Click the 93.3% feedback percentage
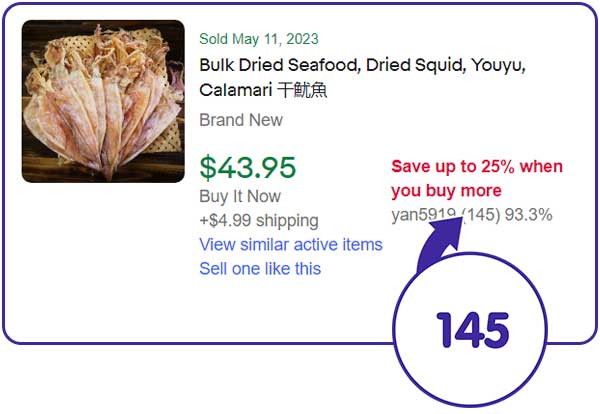 tap(529, 214)
